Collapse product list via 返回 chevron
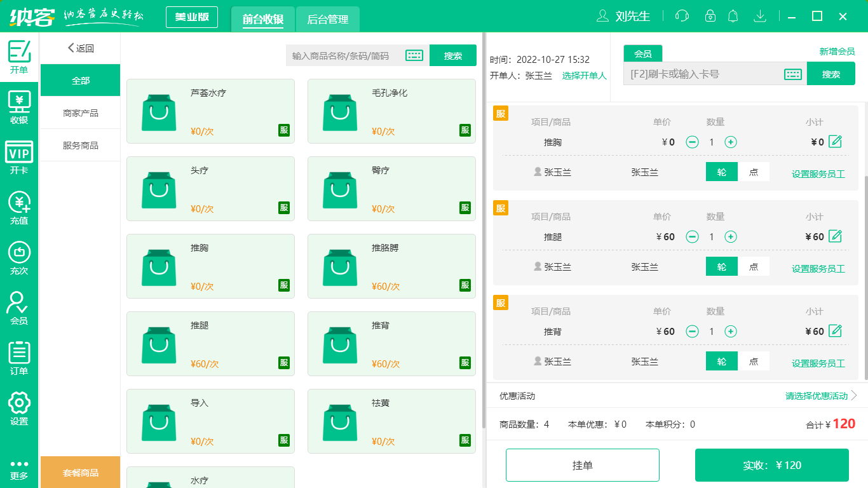This screenshot has height=488, width=868. [71, 48]
